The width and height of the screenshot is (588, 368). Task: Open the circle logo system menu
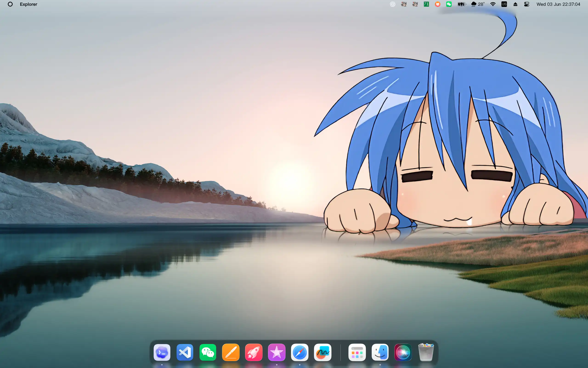tap(10, 4)
